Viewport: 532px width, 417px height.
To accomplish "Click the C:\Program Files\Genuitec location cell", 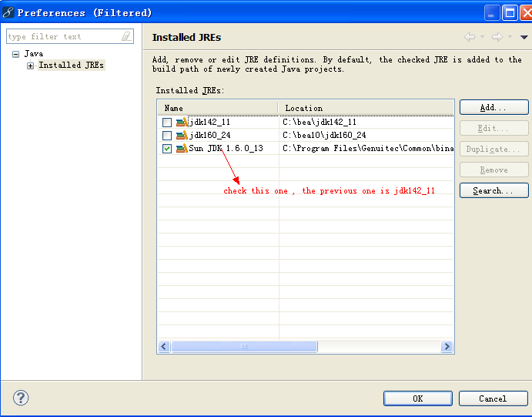I will pyautogui.click(x=368, y=149).
